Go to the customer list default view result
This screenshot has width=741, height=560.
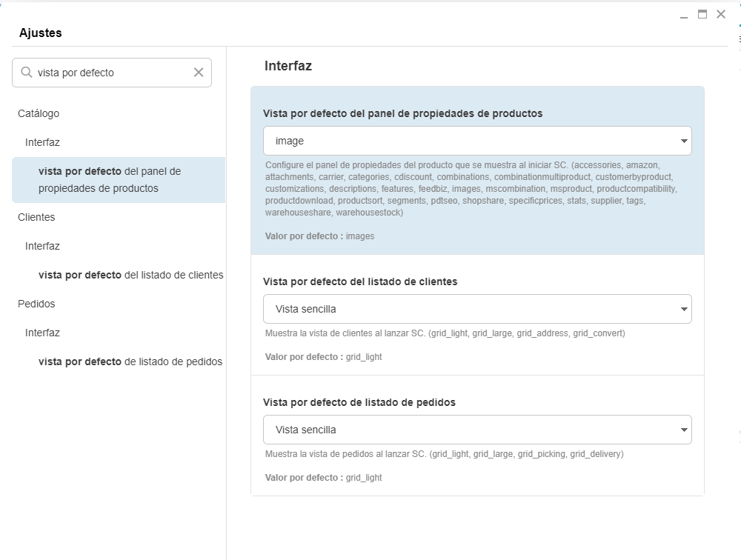pos(130,275)
